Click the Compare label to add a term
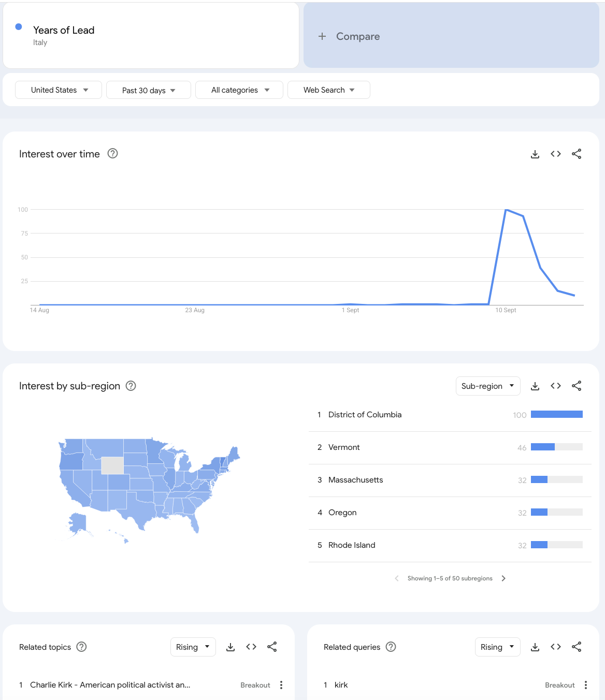 click(x=358, y=36)
